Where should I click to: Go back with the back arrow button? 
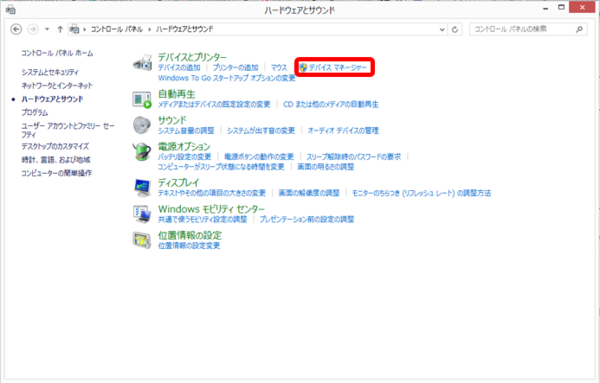pyautogui.click(x=16, y=29)
